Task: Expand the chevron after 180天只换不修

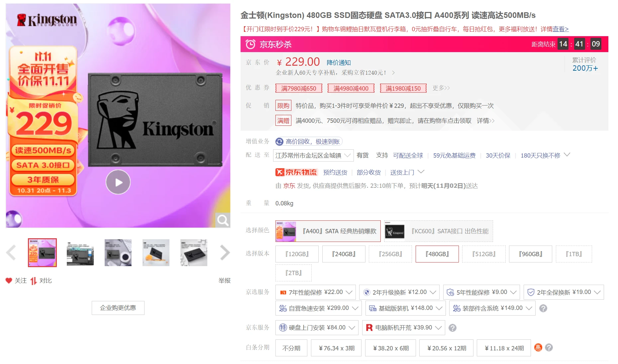Action: tap(567, 155)
